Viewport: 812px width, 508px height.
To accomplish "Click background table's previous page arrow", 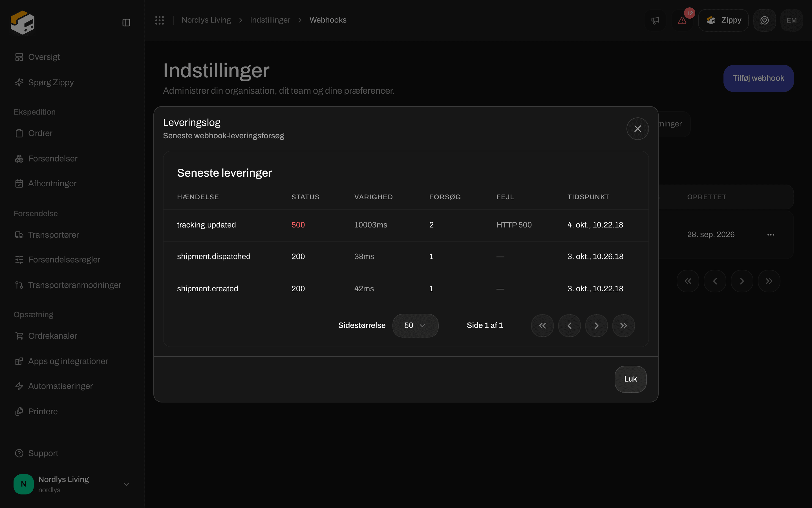I will 715,281.
